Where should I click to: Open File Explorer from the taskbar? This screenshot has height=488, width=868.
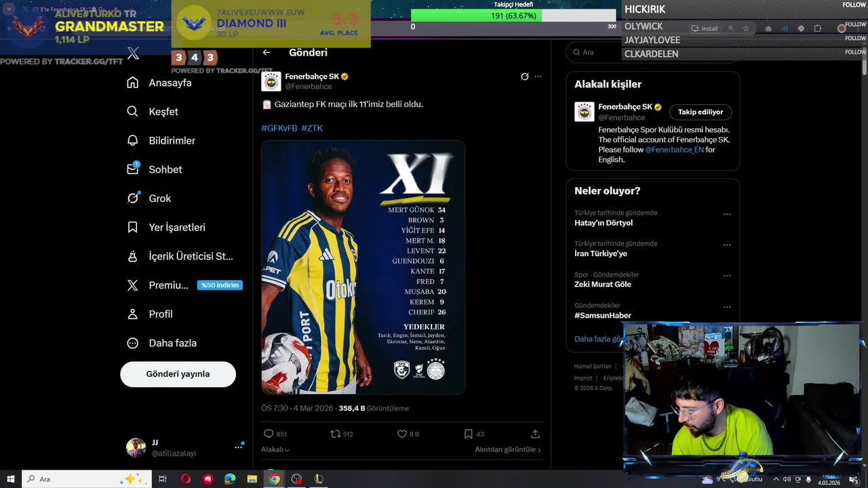tap(251, 479)
